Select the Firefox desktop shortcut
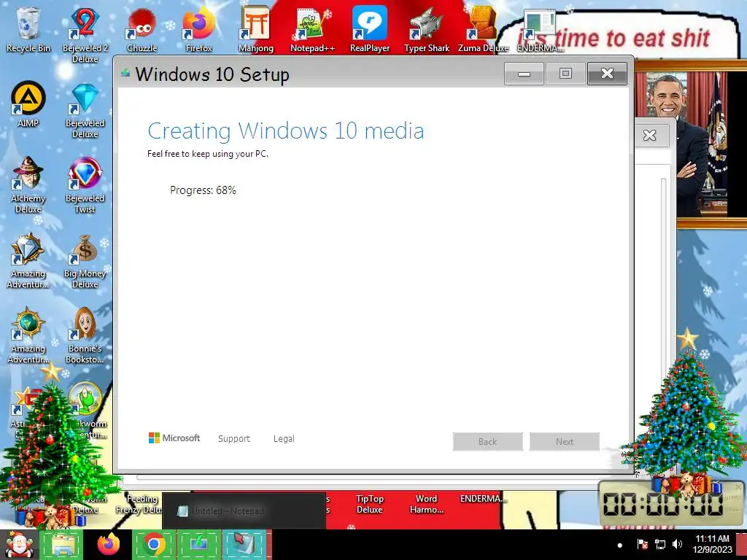This screenshot has height=560, width=747. [198, 29]
